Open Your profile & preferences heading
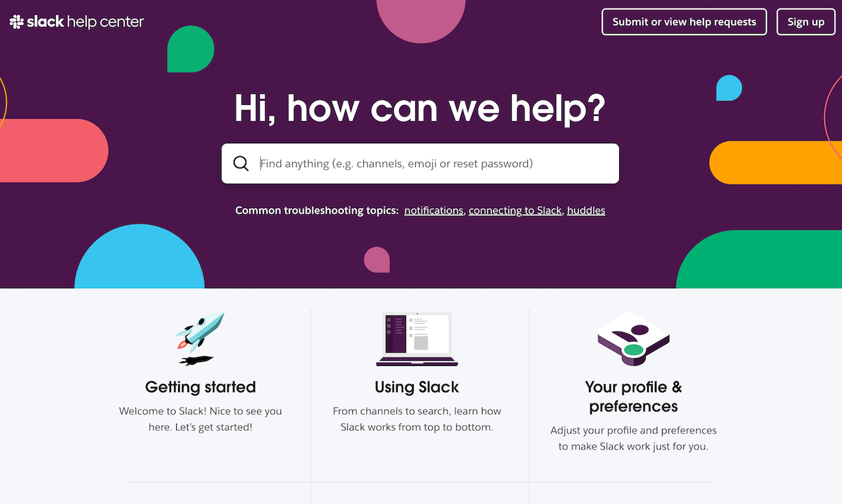Viewport: 842px width, 504px height. tap(633, 396)
